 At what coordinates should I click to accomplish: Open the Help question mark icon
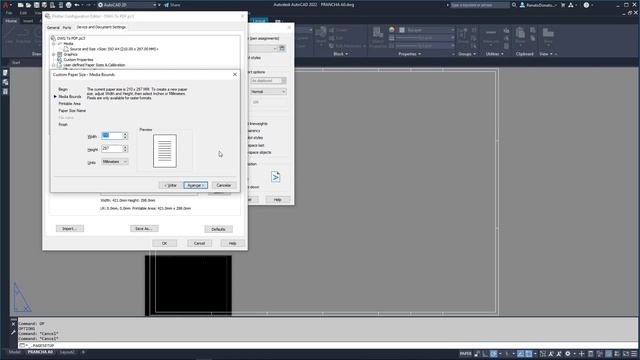click(586, 5)
